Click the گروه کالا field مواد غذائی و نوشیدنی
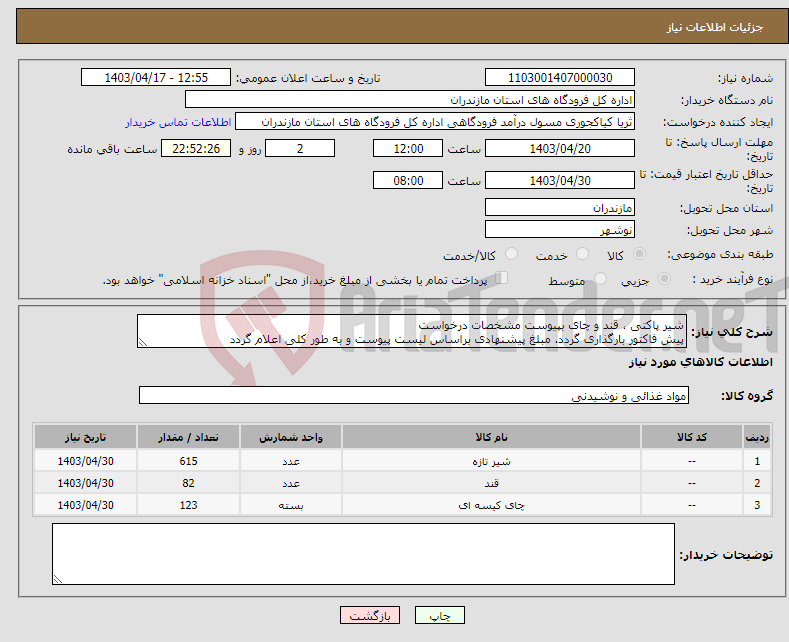The width and height of the screenshot is (789, 642). pos(414,395)
